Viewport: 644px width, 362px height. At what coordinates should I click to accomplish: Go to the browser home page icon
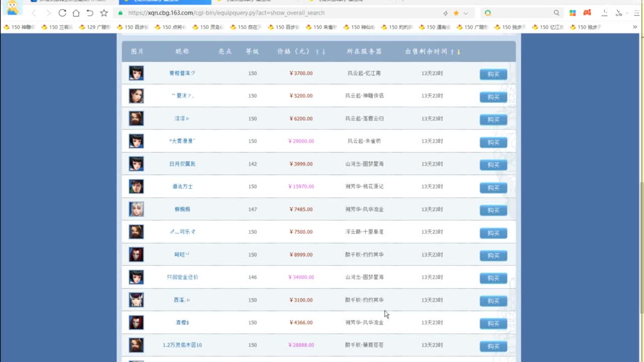(x=76, y=13)
